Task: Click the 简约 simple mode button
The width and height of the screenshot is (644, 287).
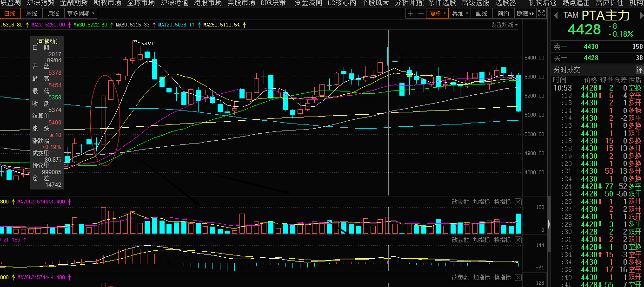Action: [x=503, y=13]
